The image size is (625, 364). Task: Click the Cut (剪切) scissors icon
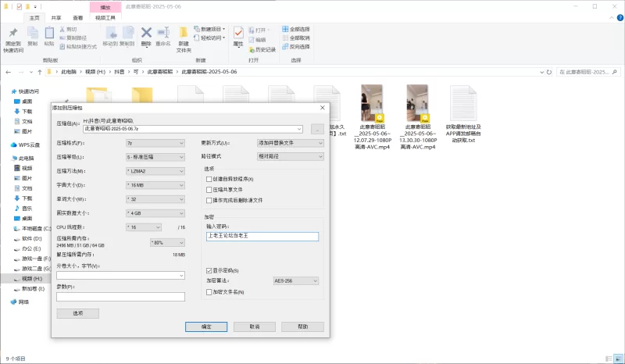point(62,29)
